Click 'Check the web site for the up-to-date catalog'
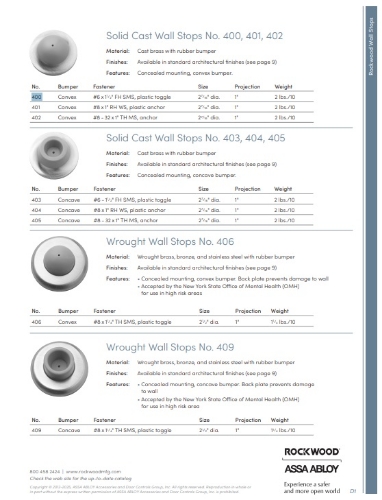 (81, 479)
